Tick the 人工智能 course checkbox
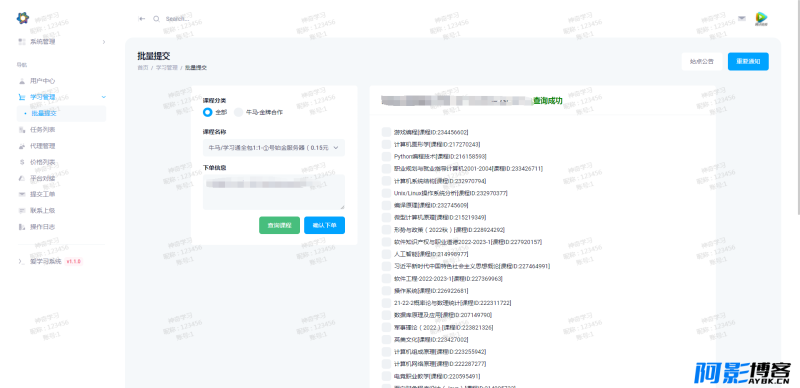800x388 pixels. point(386,254)
